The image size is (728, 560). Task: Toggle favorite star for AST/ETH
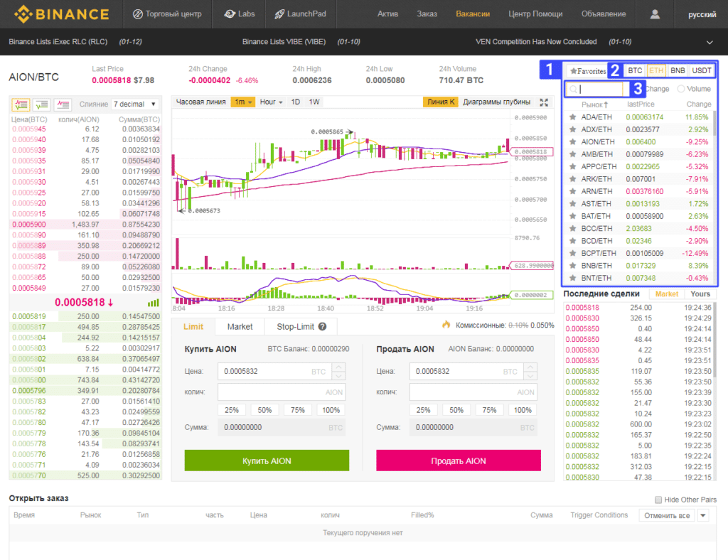(x=572, y=204)
